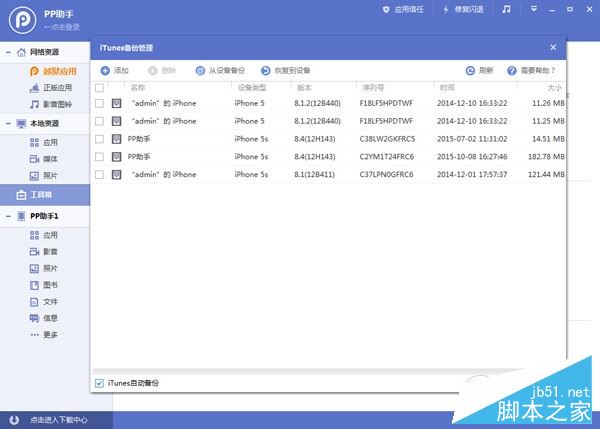Open 影音图铃 in the sidebar

(51, 104)
